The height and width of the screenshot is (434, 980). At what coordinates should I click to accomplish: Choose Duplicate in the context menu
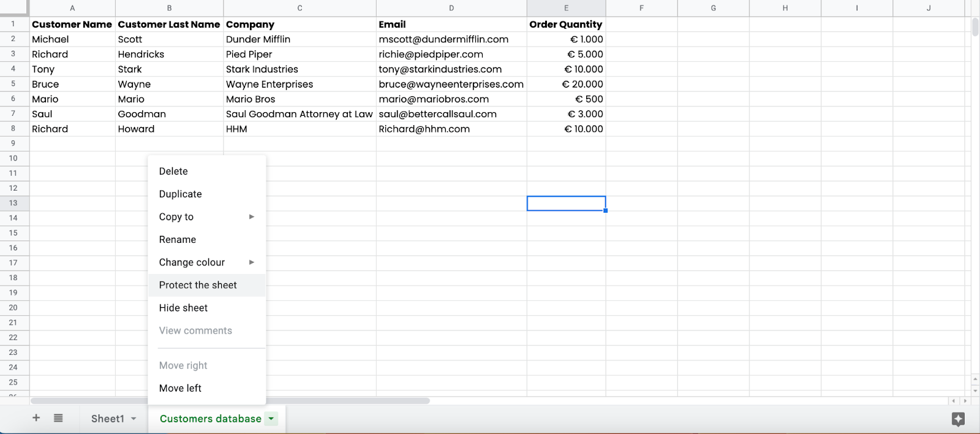tap(207, 194)
